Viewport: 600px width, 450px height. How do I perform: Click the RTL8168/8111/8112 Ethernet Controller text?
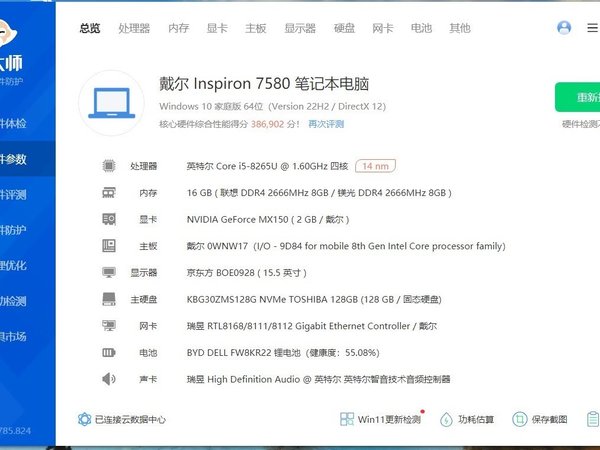[312, 326]
